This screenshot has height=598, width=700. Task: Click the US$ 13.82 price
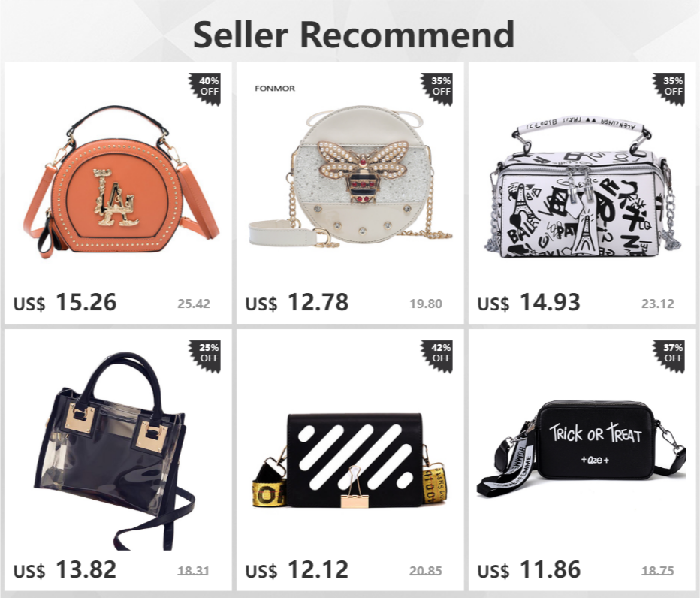[x=65, y=570]
